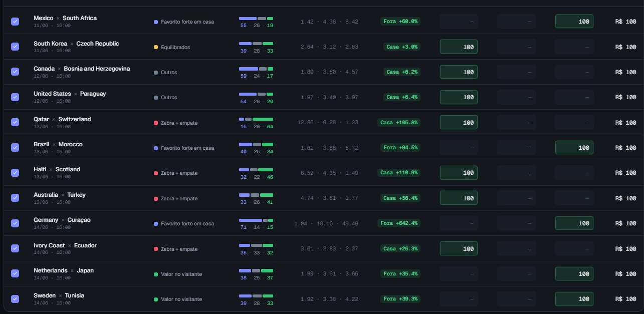Focus the 100 stake field for Australia × Turkey
Screen dimensions: 644x314
pos(459,198)
